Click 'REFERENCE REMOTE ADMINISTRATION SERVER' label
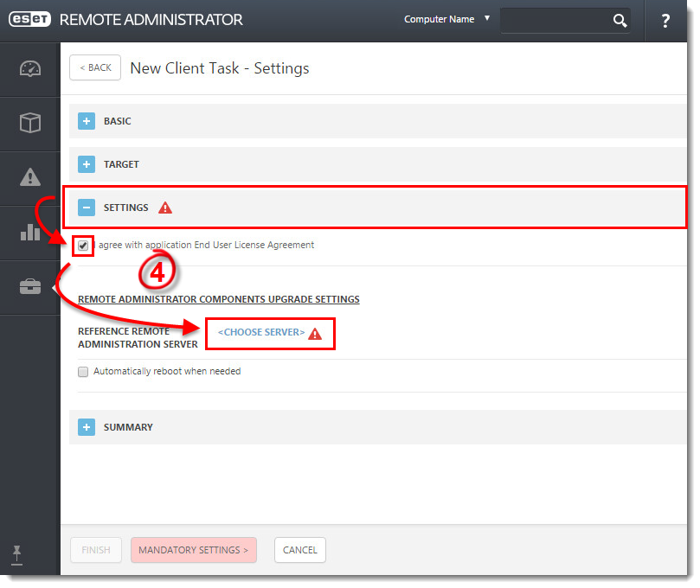700x588 pixels. [138, 338]
